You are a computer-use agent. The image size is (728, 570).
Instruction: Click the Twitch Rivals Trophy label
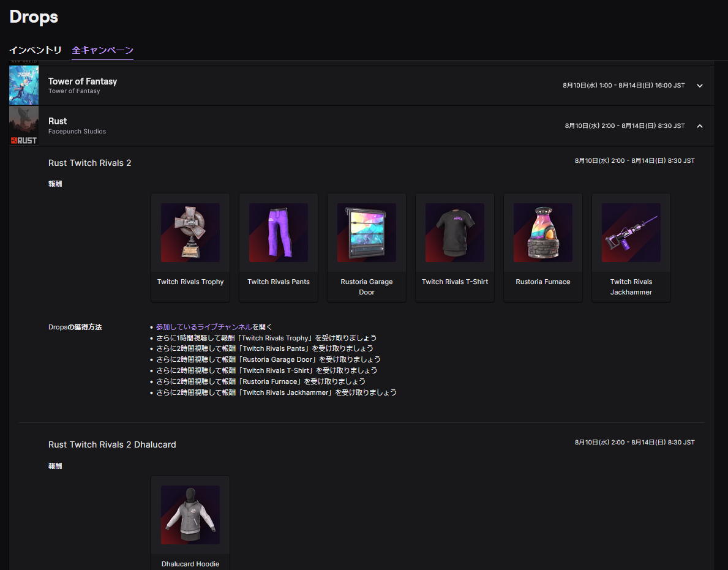[x=190, y=282]
